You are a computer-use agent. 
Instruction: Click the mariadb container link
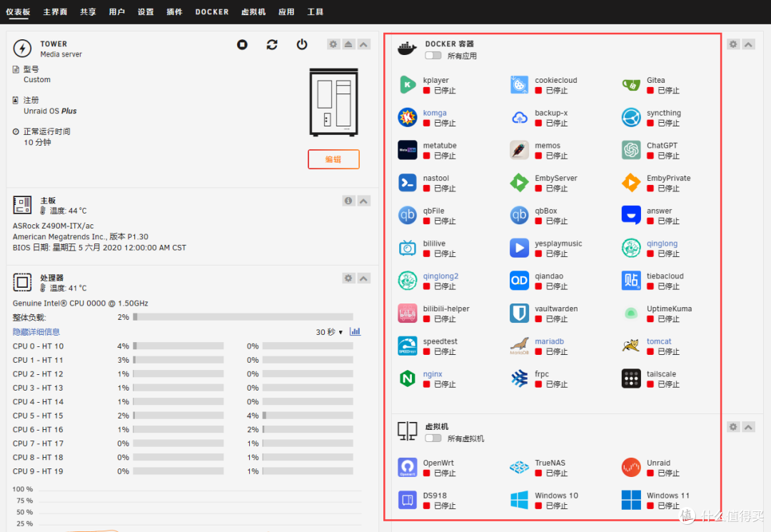pos(549,341)
